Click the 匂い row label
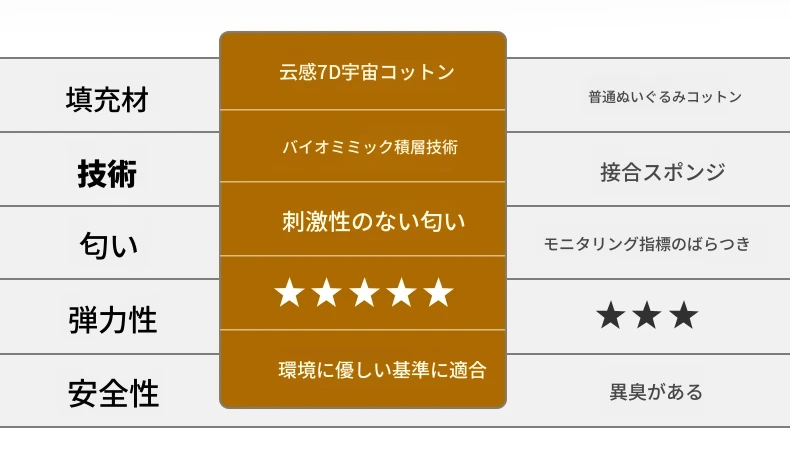The height and width of the screenshot is (455, 790). click(108, 245)
